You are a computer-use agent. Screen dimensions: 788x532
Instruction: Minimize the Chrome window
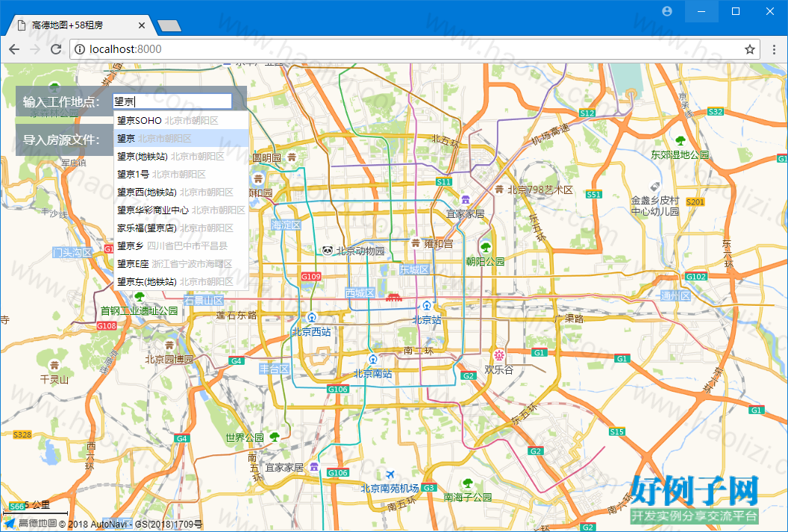[701, 11]
